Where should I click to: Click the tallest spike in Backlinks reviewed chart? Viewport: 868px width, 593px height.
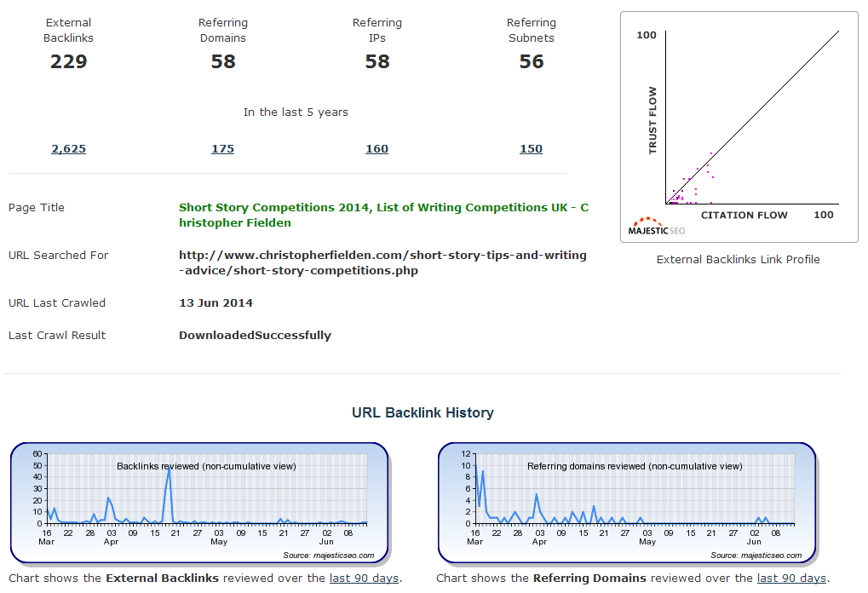click(x=169, y=471)
